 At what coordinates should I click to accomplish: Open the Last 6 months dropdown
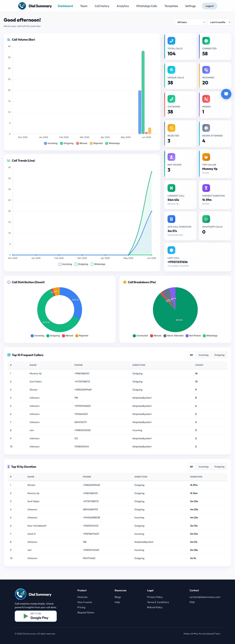(x=219, y=22)
